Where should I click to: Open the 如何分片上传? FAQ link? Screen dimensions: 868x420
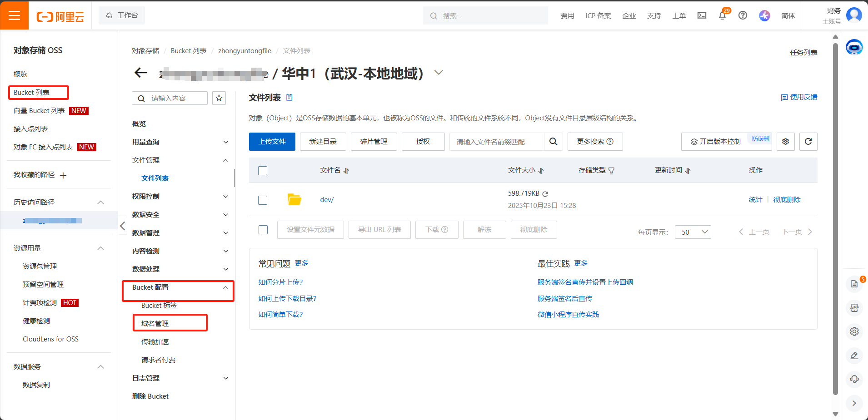[x=280, y=282]
